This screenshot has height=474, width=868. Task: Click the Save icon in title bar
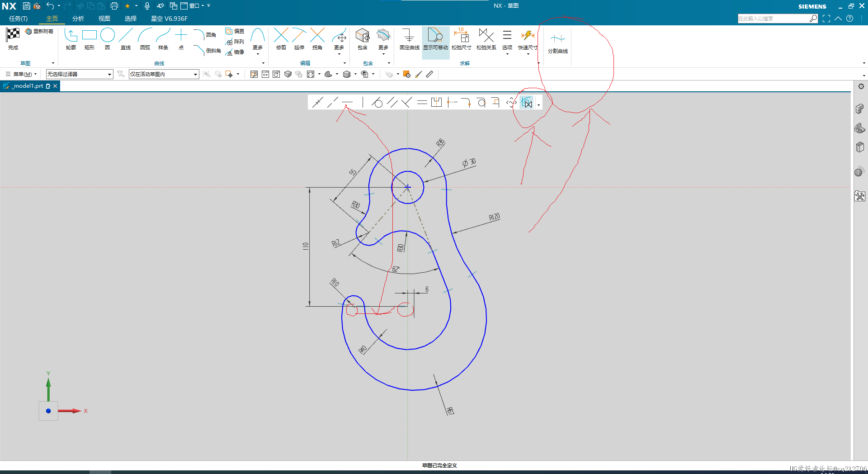27,6
